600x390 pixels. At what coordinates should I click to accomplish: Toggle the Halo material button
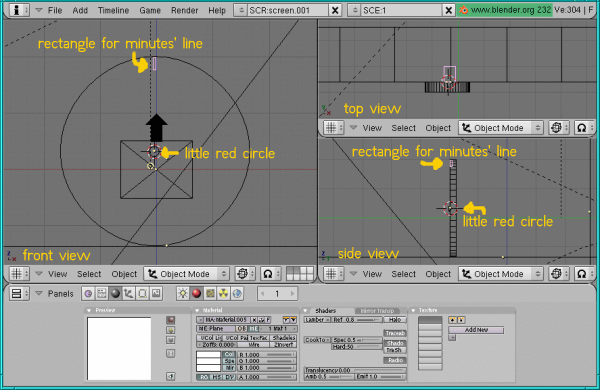[395, 320]
